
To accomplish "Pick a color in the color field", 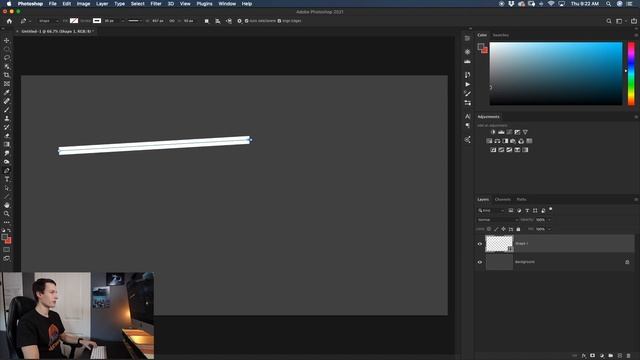I will (x=556, y=73).
